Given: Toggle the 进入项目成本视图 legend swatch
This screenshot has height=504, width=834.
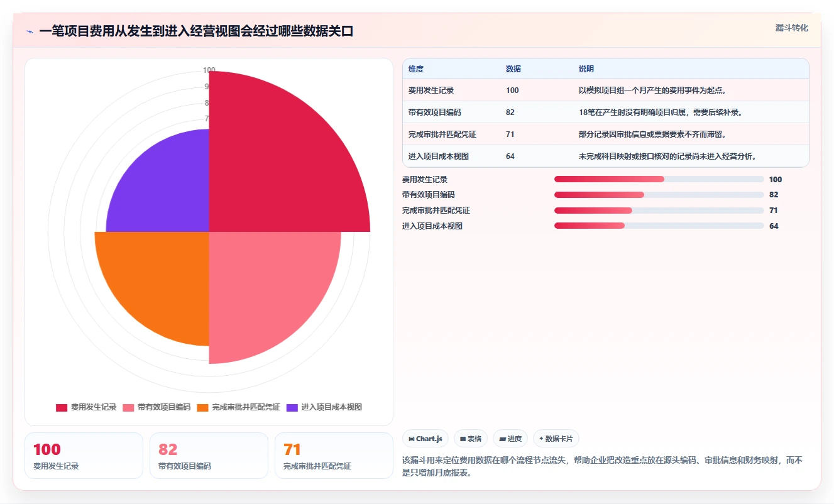Looking at the screenshot, I should 292,407.
